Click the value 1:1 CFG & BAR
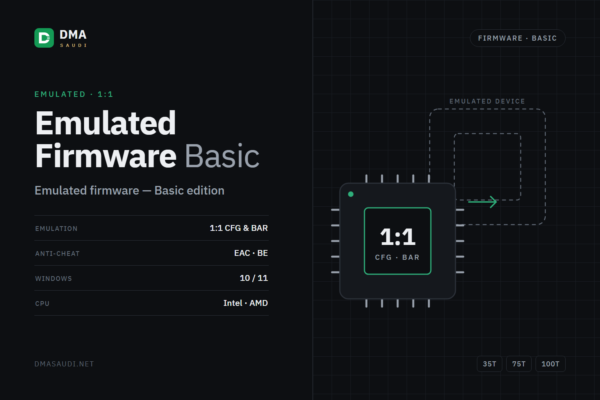This screenshot has height=400, width=600. (239, 228)
